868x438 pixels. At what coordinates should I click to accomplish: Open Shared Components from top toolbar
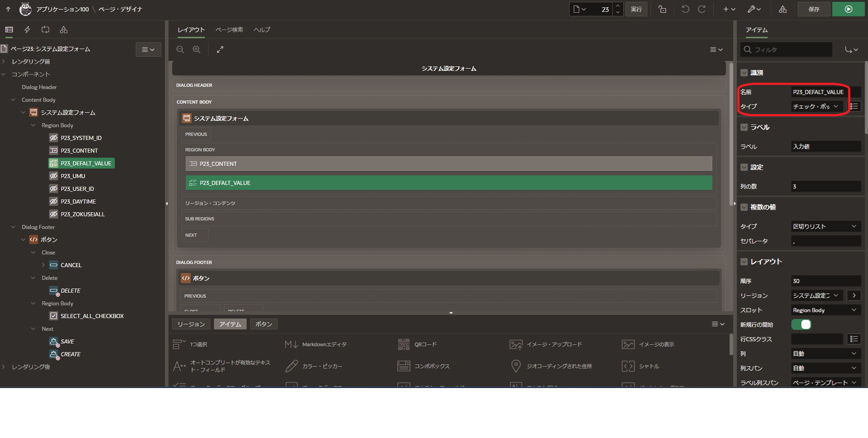coord(783,9)
